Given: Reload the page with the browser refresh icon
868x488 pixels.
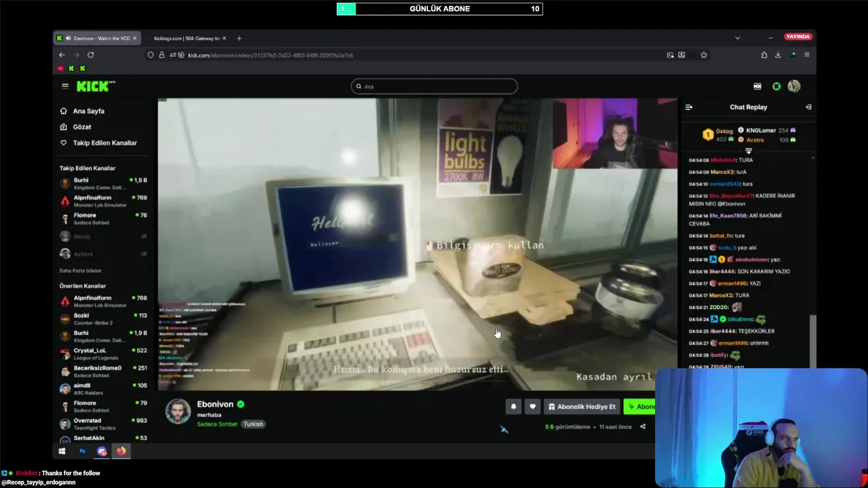Looking at the screenshot, I should (90, 55).
